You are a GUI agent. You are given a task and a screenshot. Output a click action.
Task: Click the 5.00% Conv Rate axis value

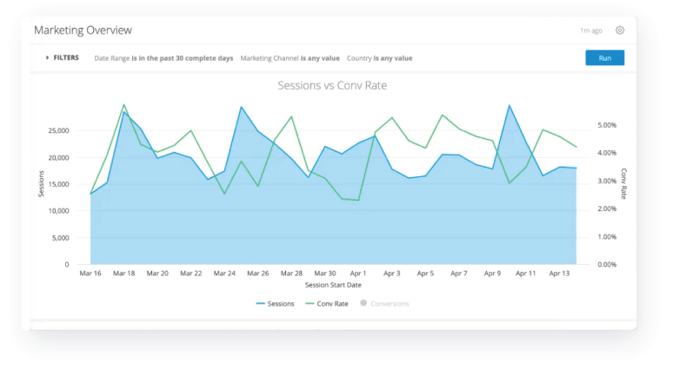coord(607,125)
